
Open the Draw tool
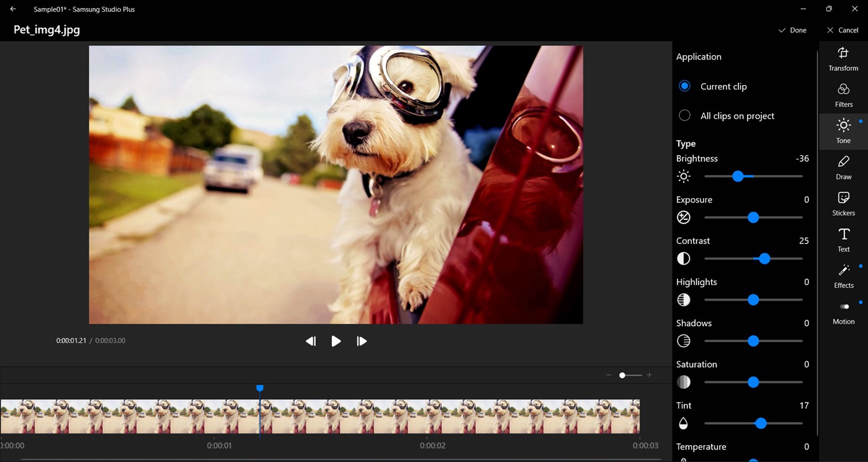click(x=843, y=168)
